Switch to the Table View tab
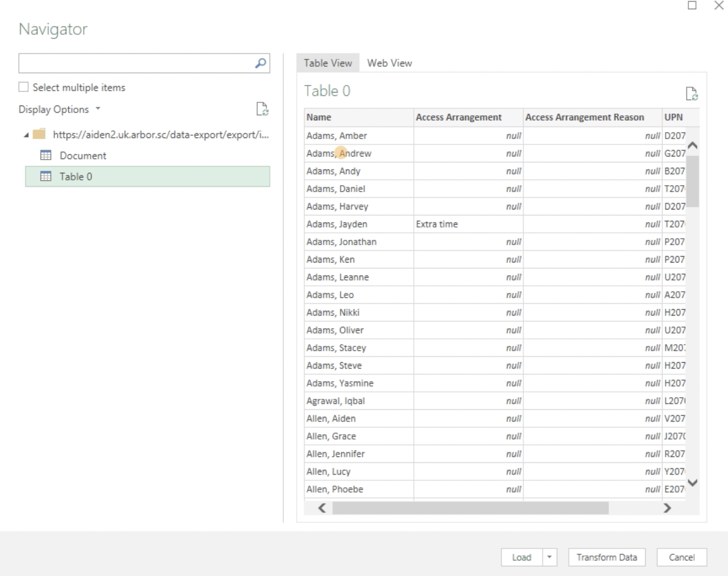Screen dimensions: 728x576 click(x=328, y=63)
